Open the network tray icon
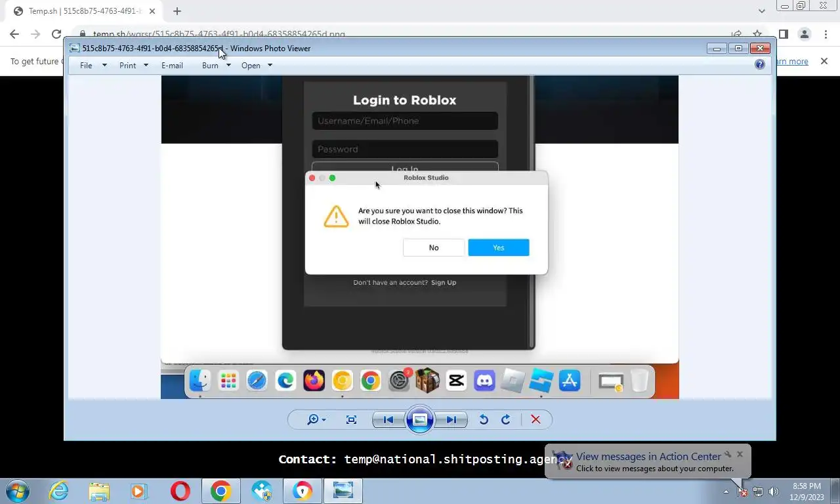 (758, 492)
